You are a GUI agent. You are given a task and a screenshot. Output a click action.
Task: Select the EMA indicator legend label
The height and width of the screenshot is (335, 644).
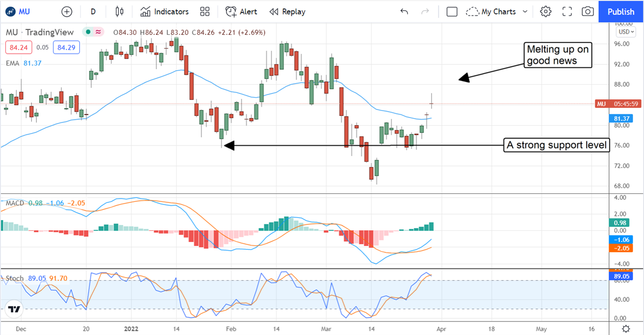point(13,63)
